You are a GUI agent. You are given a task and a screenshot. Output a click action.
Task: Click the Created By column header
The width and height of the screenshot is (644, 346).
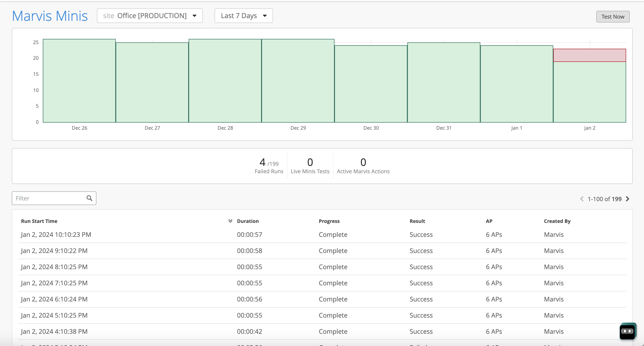pyautogui.click(x=557, y=221)
